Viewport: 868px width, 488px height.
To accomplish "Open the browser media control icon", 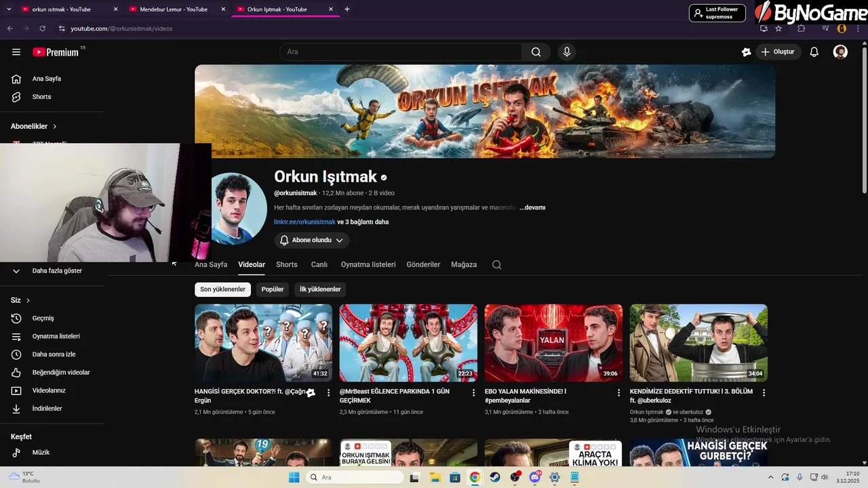I will [x=825, y=28].
